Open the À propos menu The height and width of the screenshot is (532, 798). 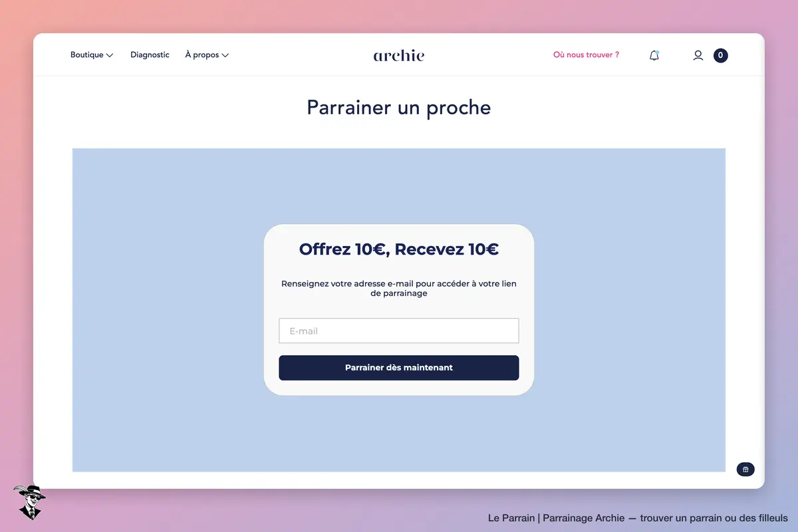click(x=207, y=55)
